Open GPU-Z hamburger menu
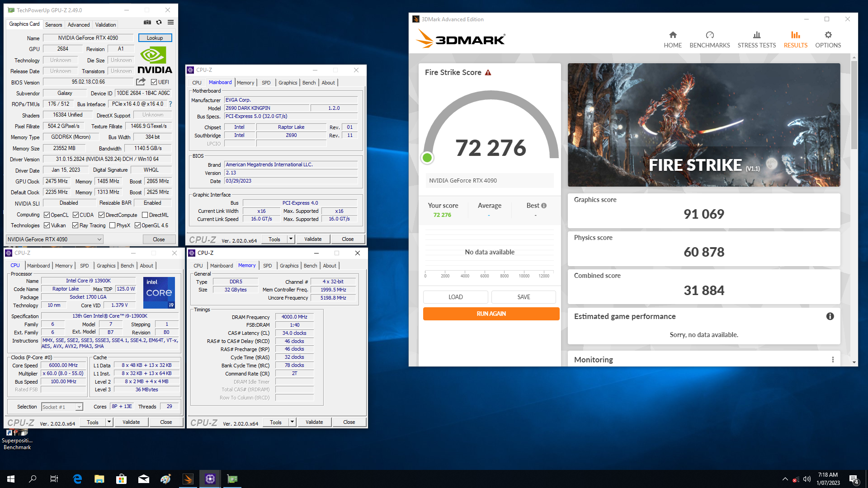Screen dimensions: 868x488 [170, 22]
